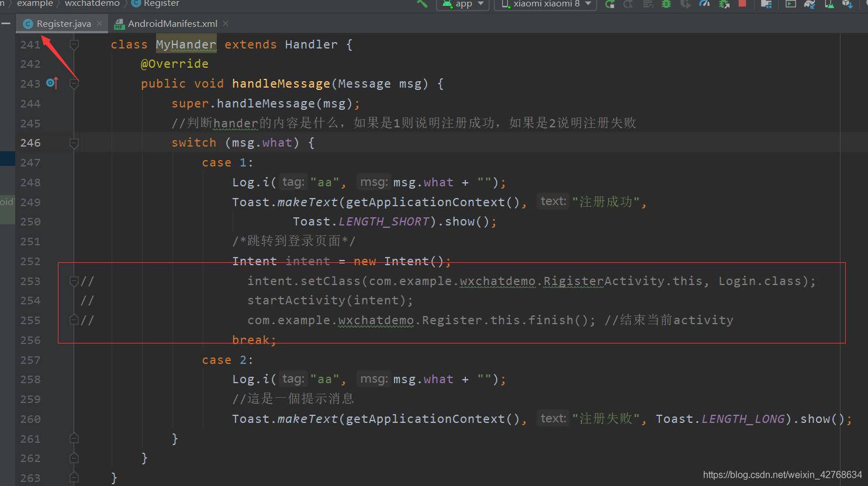Click startActivity(intent) on line 254
This screenshot has width=868, height=486.
326,300
